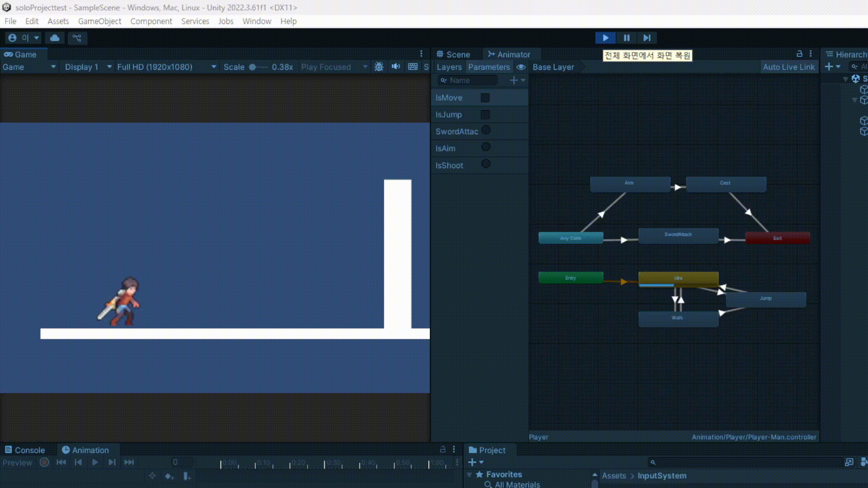
Task: Check the IsMove parameter checkbox
Action: [x=485, y=98]
